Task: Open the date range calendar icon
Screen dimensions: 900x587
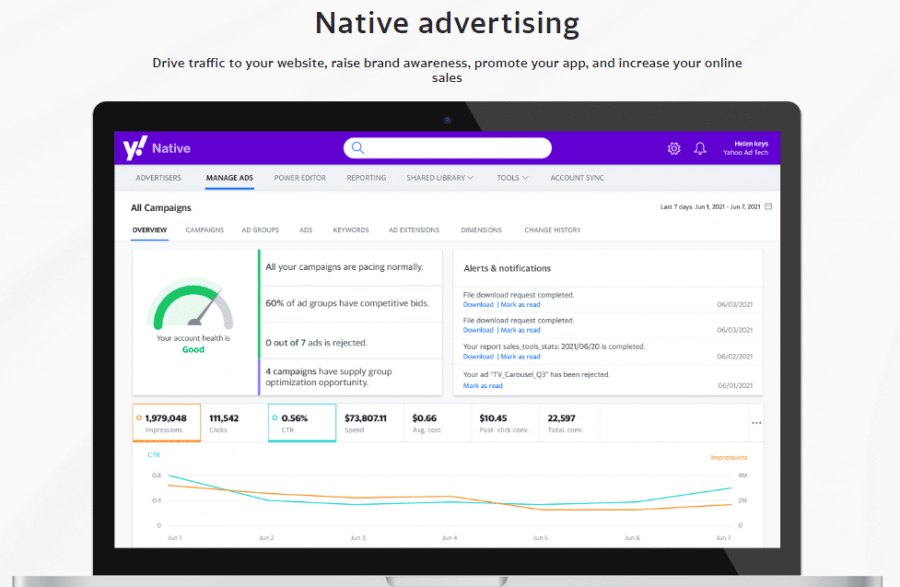Action: point(769,206)
